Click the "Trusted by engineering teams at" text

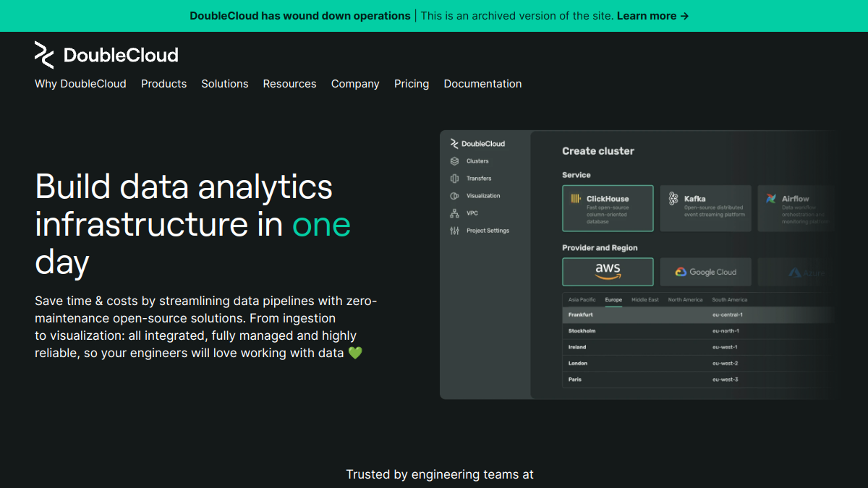(x=440, y=475)
